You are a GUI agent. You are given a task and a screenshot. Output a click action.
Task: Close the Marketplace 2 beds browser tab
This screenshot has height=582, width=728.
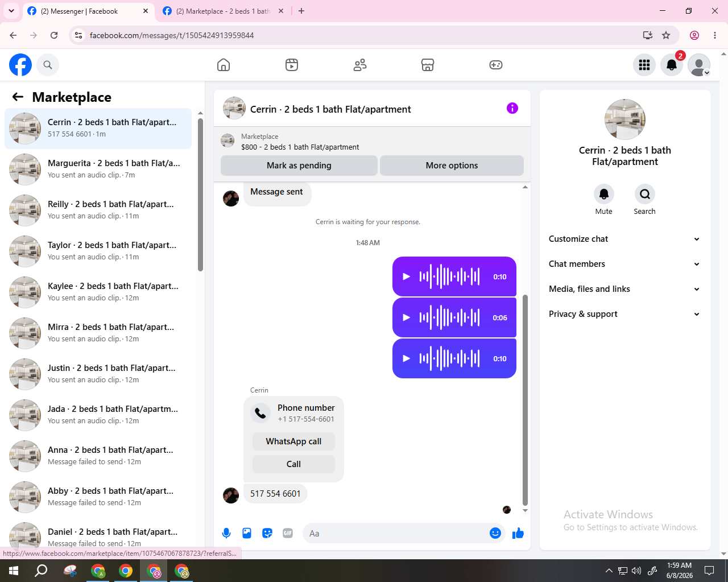tap(281, 11)
